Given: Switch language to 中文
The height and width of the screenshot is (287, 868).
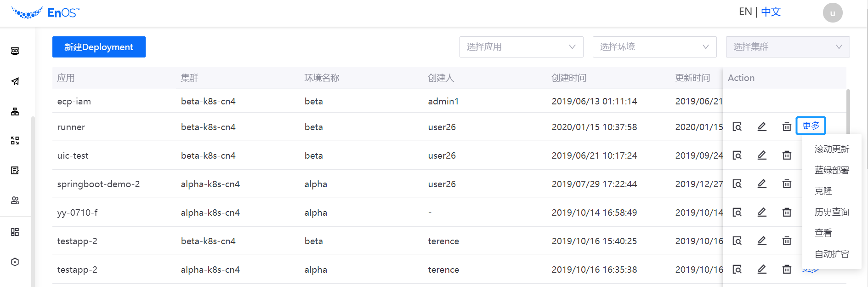Looking at the screenshot, I should (771, 12).
